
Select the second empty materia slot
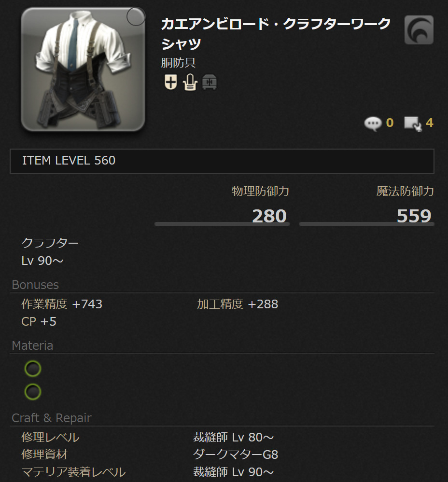point(33,392)
